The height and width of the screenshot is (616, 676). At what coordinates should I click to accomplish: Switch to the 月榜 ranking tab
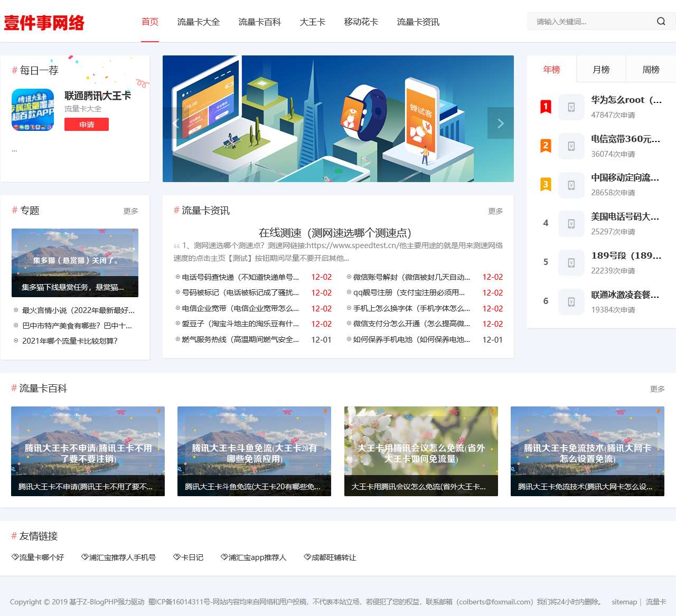(x=601, y=69)
